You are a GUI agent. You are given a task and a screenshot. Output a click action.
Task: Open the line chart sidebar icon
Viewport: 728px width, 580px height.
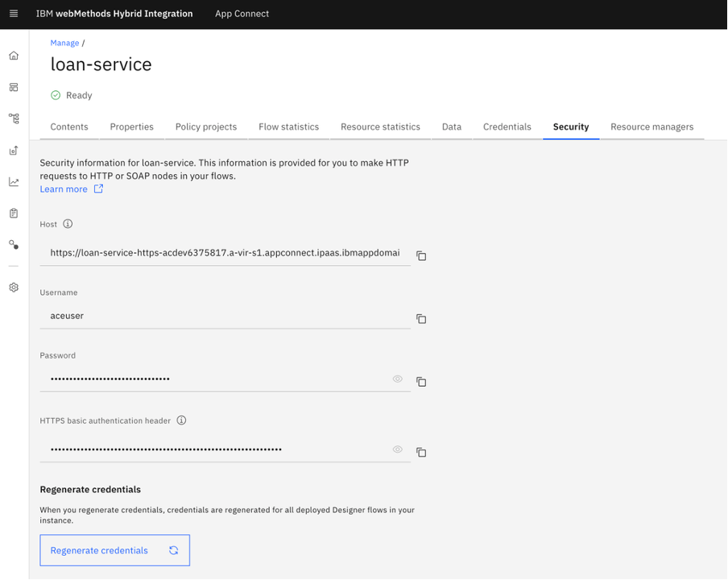[14, 182]
